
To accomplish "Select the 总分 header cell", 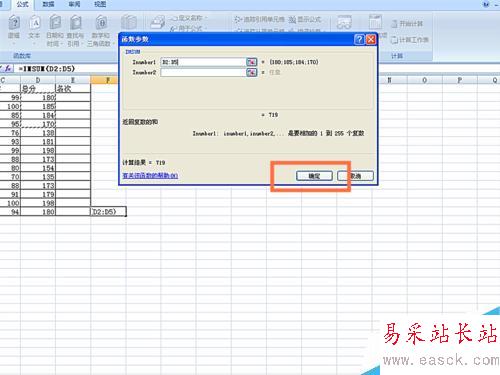I will [x=38, y=89].
